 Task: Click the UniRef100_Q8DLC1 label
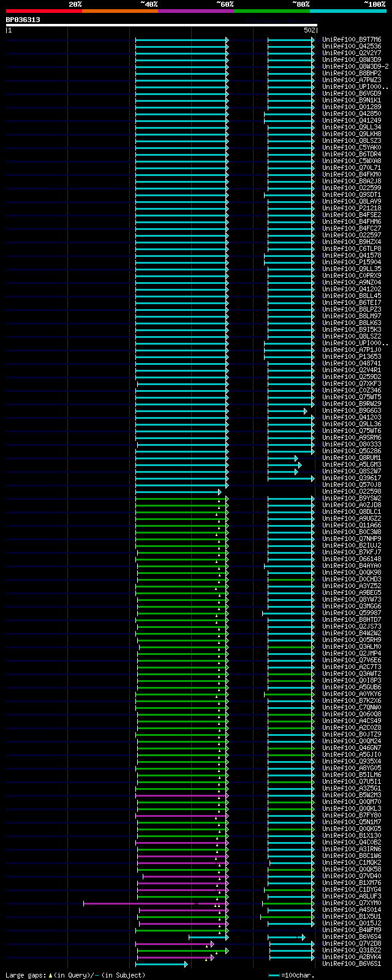pyautogui.click(x=352, y=511)
